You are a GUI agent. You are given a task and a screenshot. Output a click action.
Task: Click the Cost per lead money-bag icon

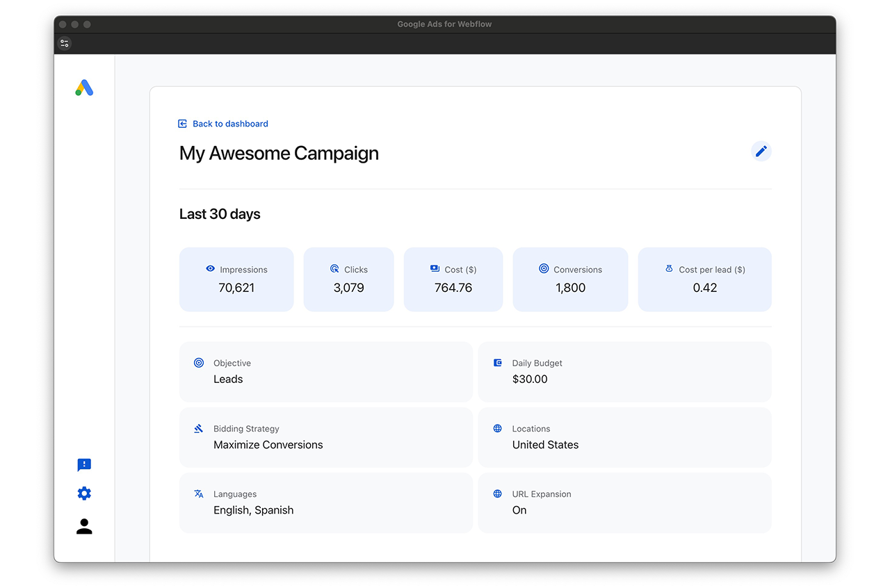668,268
